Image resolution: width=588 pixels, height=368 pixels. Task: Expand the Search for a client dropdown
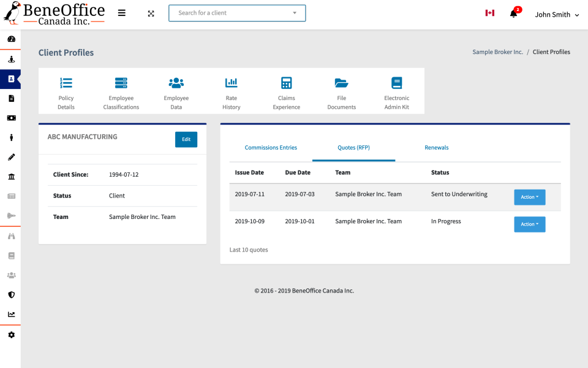tap(293, 12)
